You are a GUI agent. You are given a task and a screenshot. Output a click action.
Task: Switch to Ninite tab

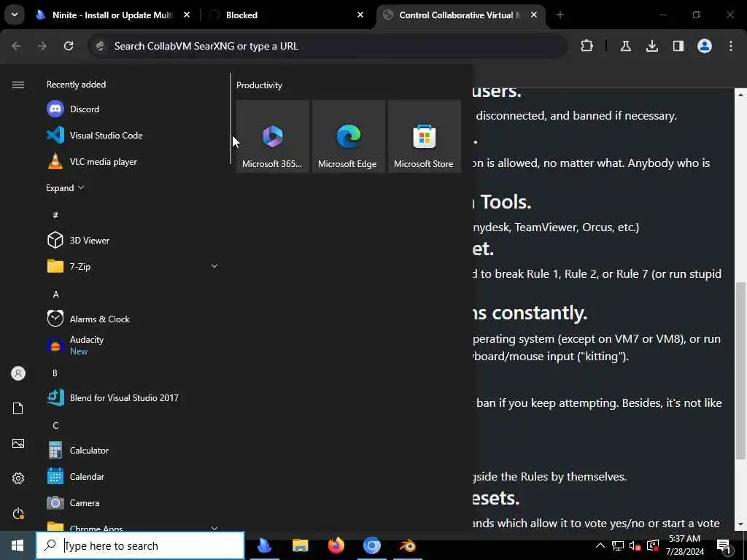tap(112, 15)
